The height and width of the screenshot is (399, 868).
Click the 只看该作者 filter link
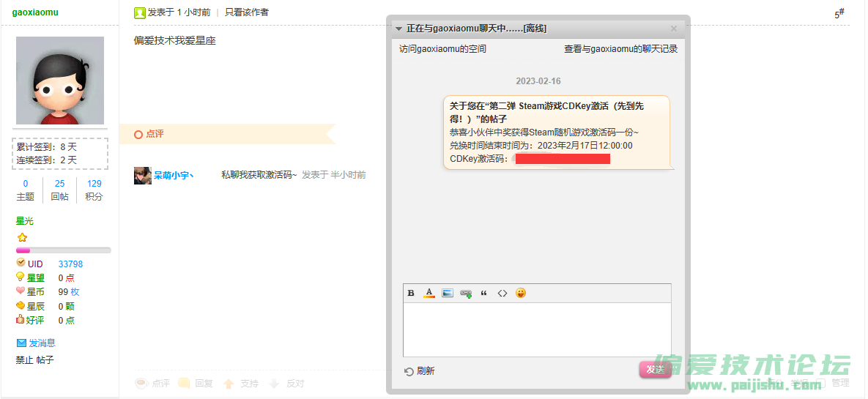tap(246, 12)
